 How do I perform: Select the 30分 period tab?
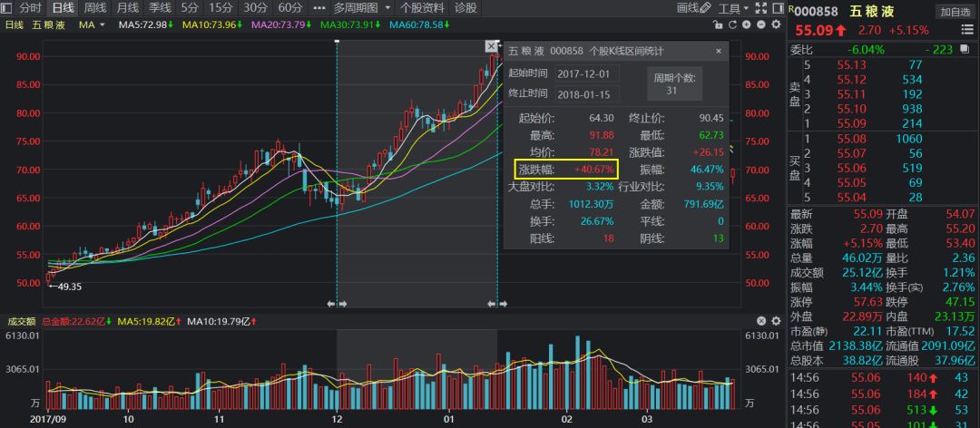[255, 8]
